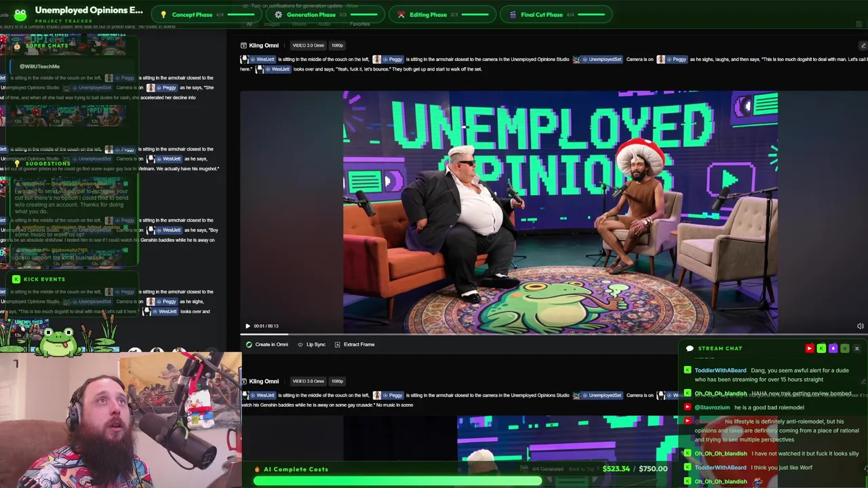This screenshot has width=868, height=488.
Task: Click the $523.34 cost value
Action: pos(616,469)
